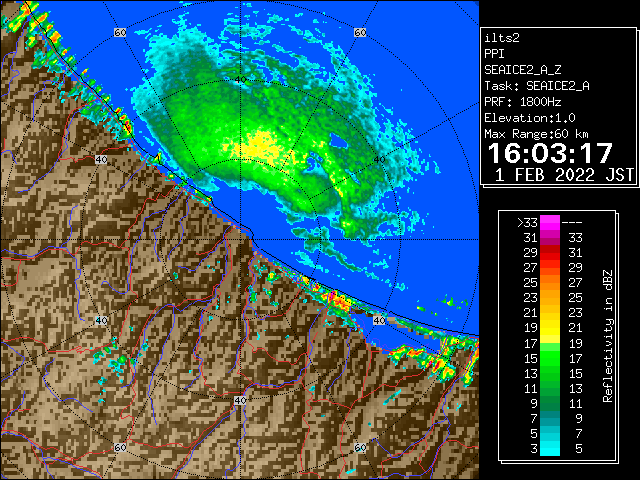Select the 'Elevation:1.0' value

(x=530, y=118)
